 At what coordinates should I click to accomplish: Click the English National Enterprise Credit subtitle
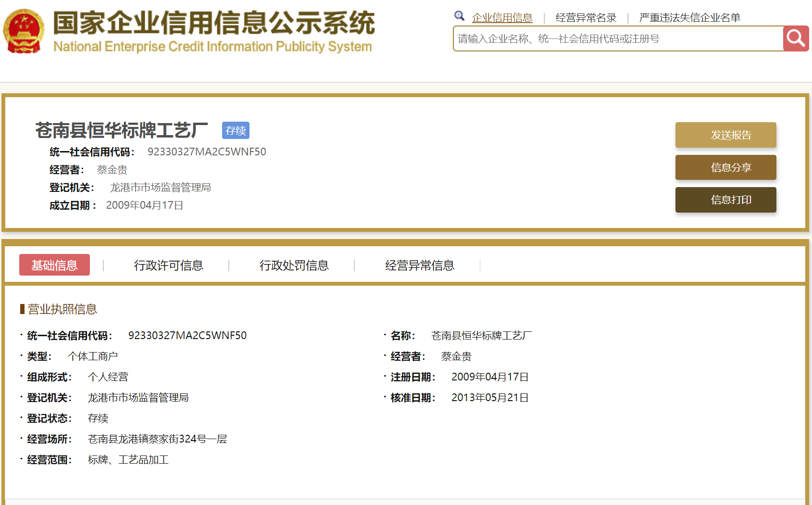click(212, 47)
